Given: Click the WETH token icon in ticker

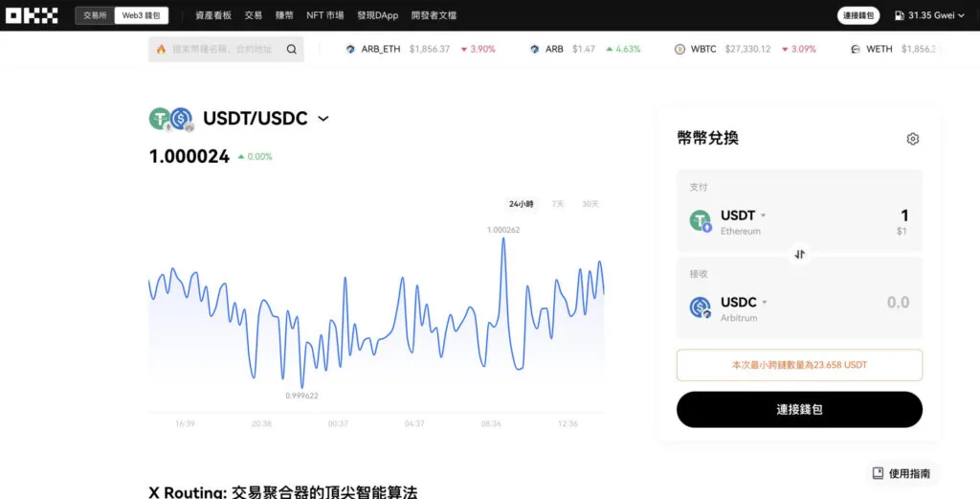Looking at the screenshot, I should coord(855,50).
